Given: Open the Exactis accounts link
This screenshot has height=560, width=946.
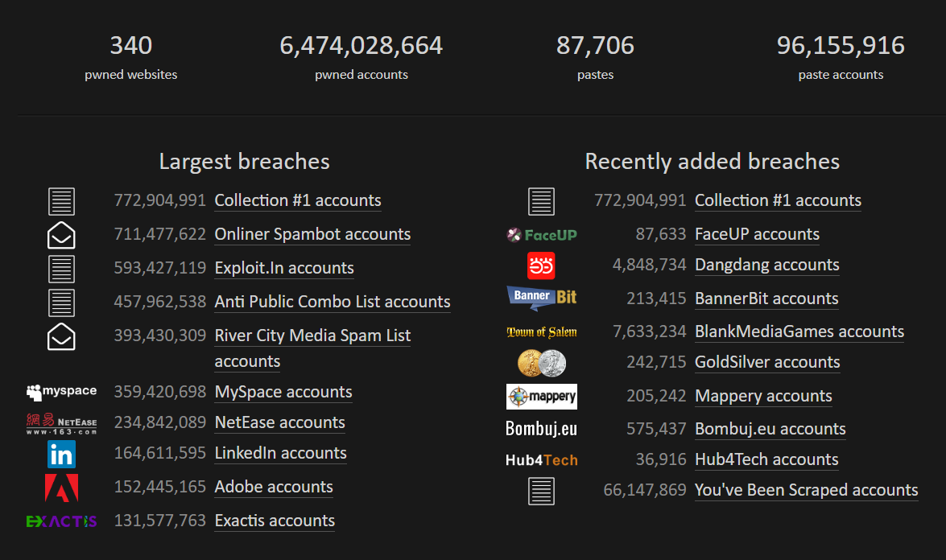Looking at the screenshot, I should 275,521.
